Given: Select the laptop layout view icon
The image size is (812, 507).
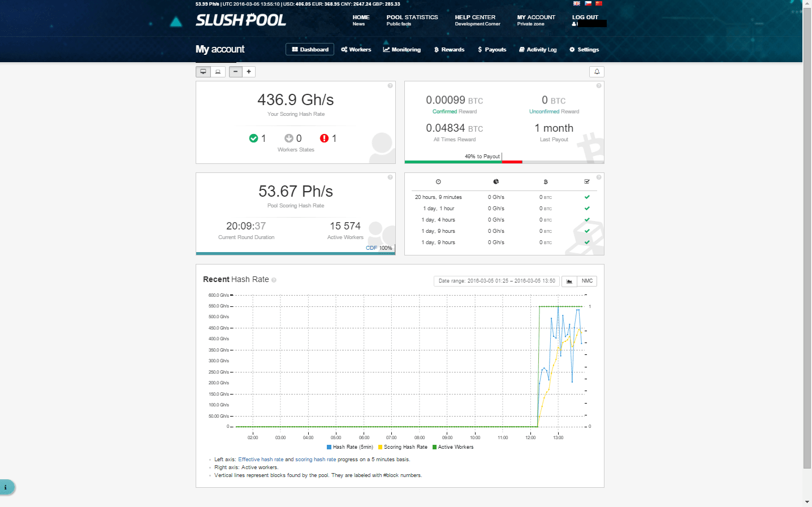Looking at the screenshot, I should [x=218, y=72].
